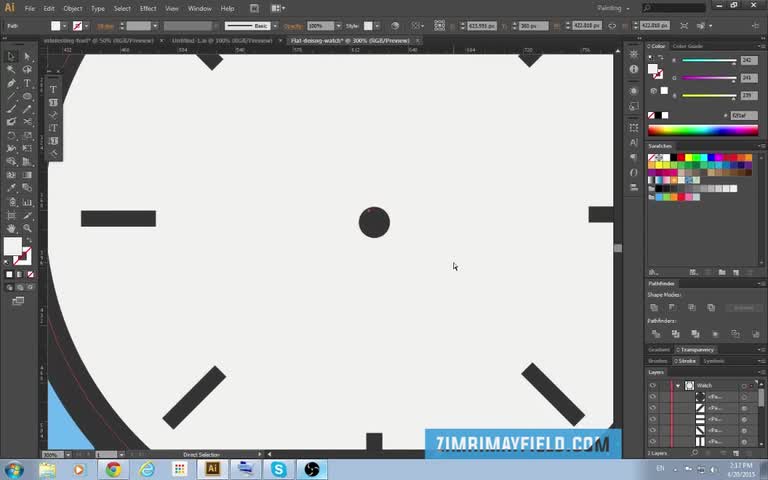
Task: Select the Shape Builder tool
Action: pos(11,162)
